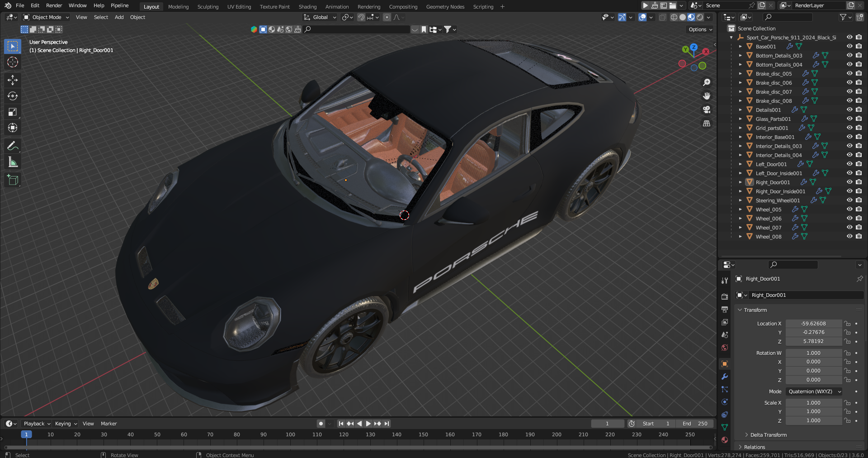Activate the Rotate tool
868x458 pixels.
[13, 96]
